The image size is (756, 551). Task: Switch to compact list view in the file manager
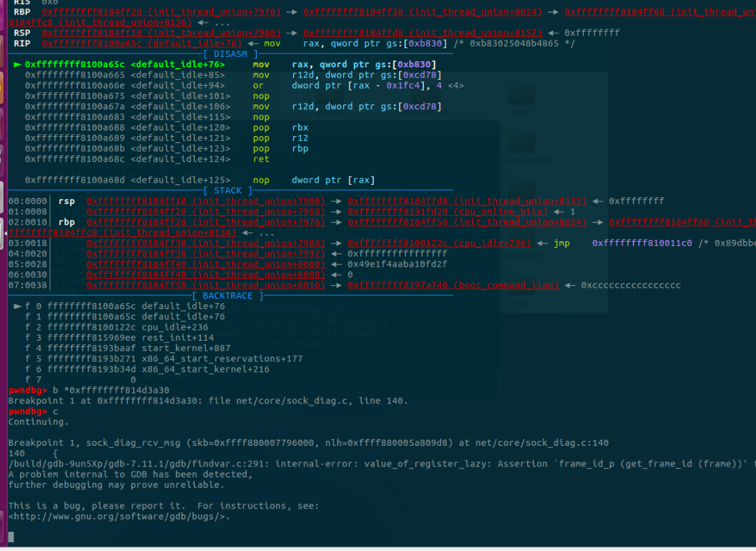[572, 58]
